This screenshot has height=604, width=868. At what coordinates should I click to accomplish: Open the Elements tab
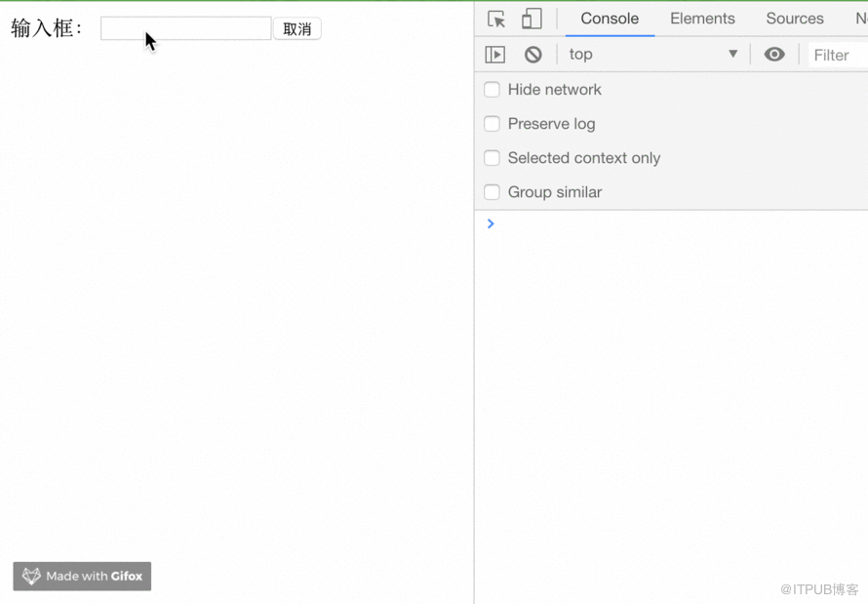coord(702,19)
